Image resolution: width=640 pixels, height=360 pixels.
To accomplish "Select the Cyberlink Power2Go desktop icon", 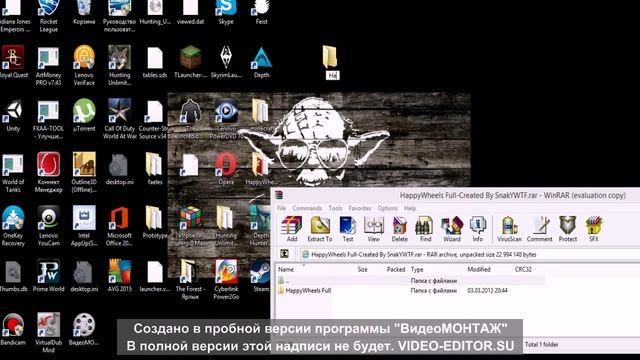I will pyautogui.click(x=226, y=279).
